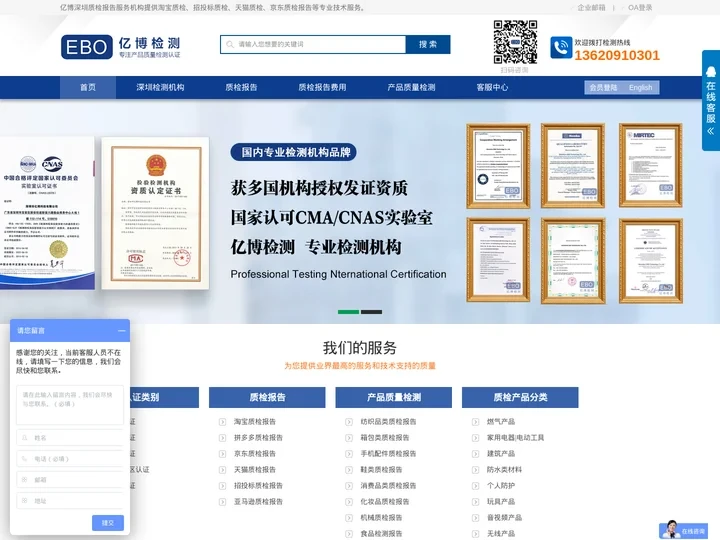
Task: Click arrow icon beside 淘宝质检报告
Action: pyautogui.click(x=222, y=422)
